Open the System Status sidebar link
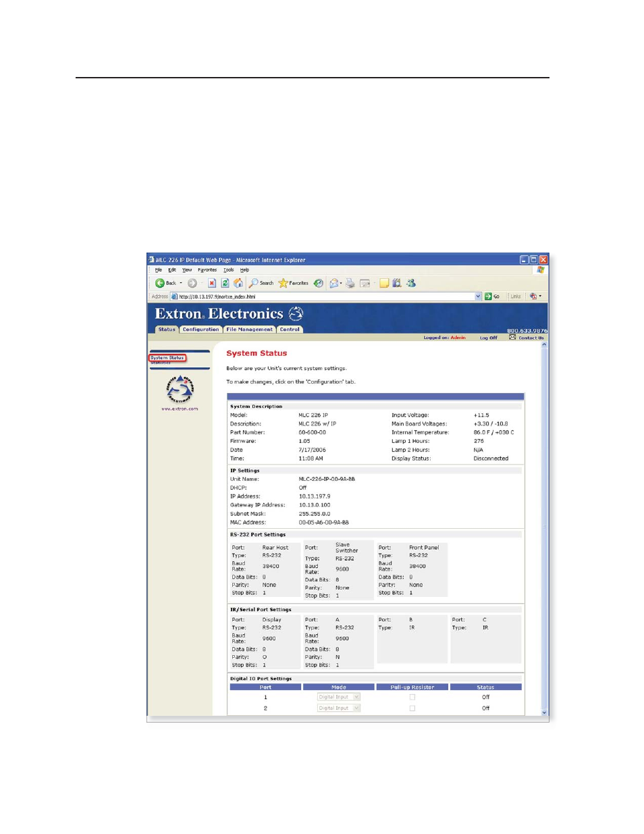644x834 pixels. [167, 358]
